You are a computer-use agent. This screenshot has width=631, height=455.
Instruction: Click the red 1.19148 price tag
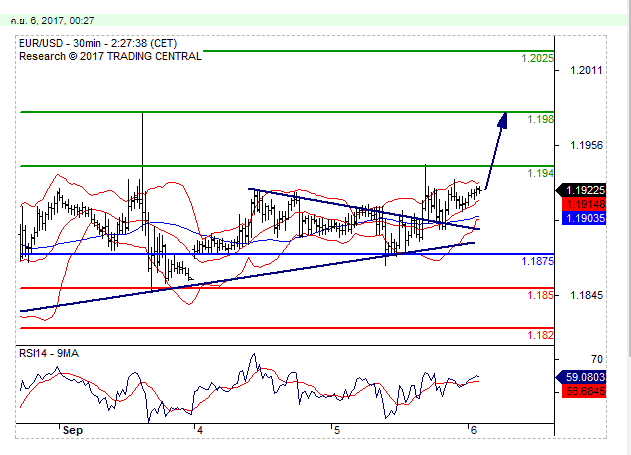pyautogui.click(x=584, y=204)
